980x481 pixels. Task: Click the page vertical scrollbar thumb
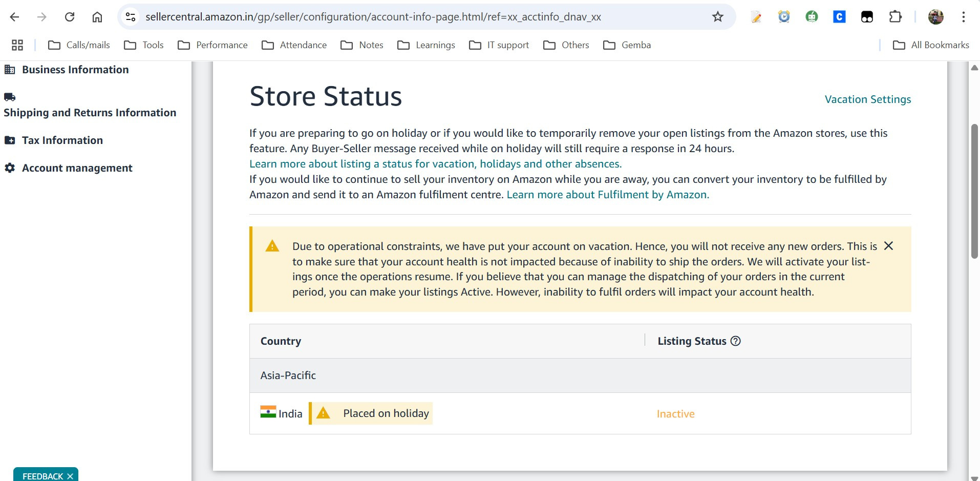coord(975,191)
